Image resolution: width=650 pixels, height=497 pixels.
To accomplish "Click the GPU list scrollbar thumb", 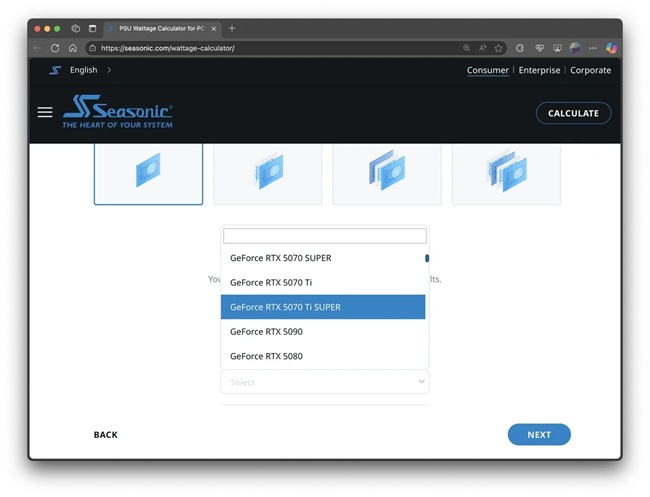I will pyautogui.click(x=427, y=258).
